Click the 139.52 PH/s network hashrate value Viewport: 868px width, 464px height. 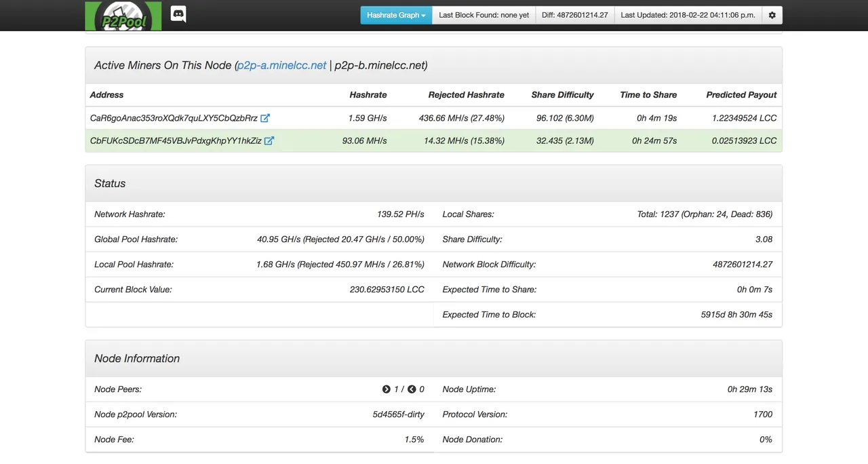pos(401,214)
